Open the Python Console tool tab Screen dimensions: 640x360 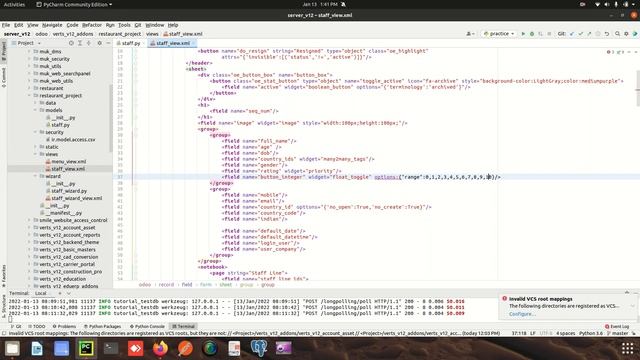tap(147, 327)
